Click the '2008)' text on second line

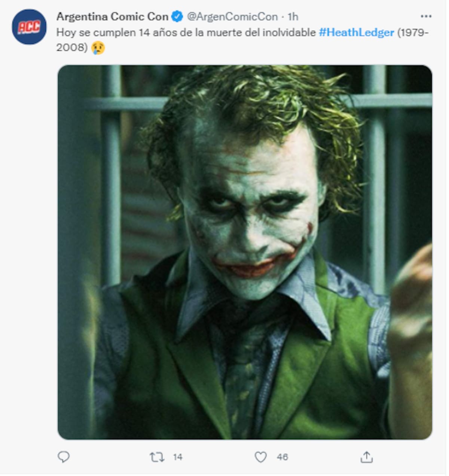coord(72,48)
